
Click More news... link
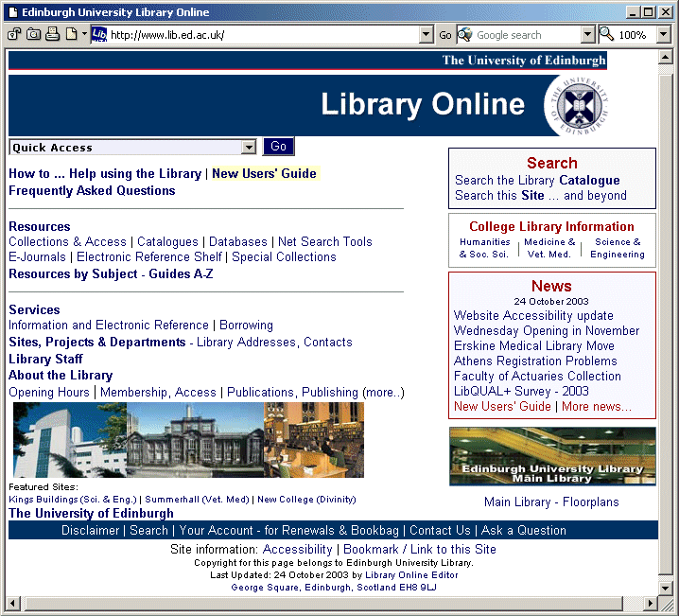(597, 406)
